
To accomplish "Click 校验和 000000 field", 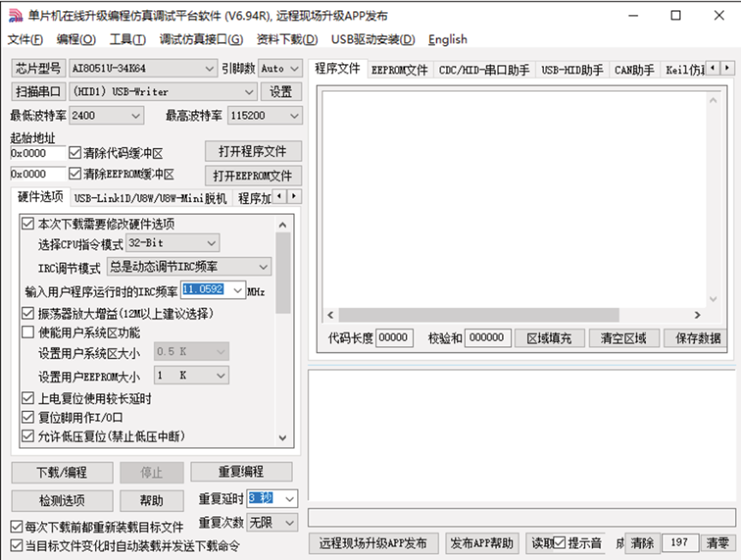I will (x=487, y=337).
